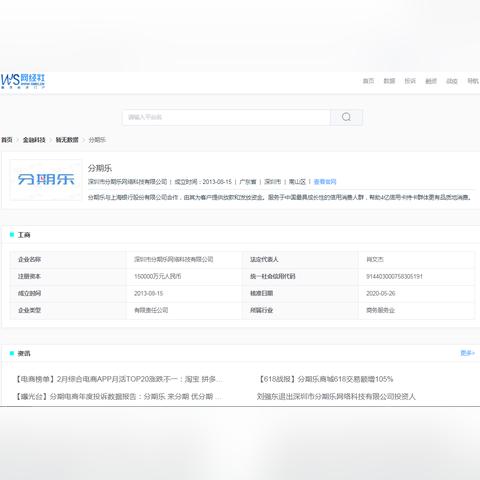Click the 核准日期 label cell
Viewport: 480px width, 480px height.
coord(300,294)
